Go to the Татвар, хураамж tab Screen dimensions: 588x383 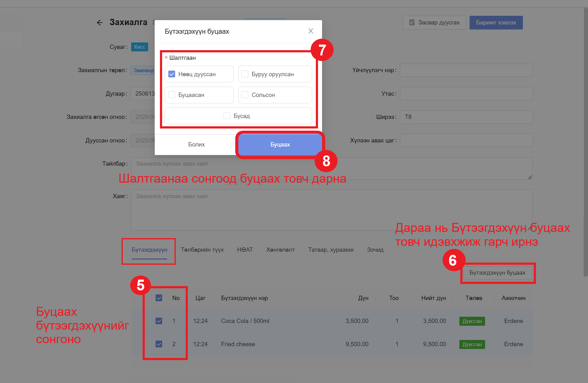[x=331, y=250]
